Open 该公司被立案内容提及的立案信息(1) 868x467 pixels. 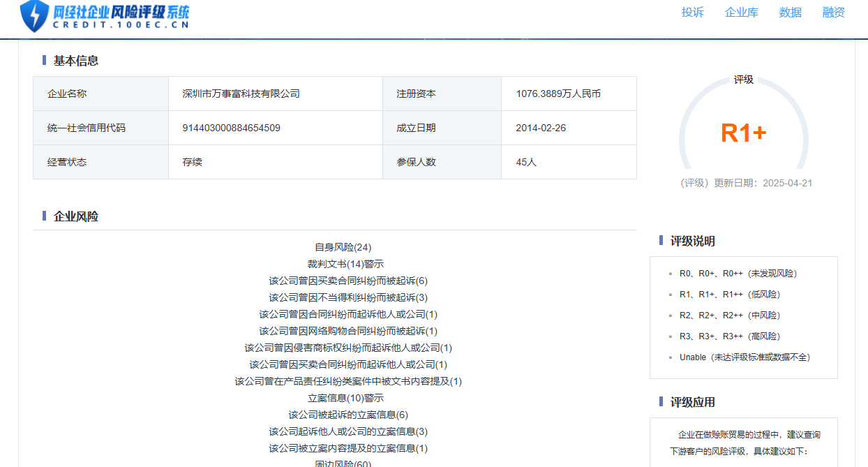click(348, 448)
